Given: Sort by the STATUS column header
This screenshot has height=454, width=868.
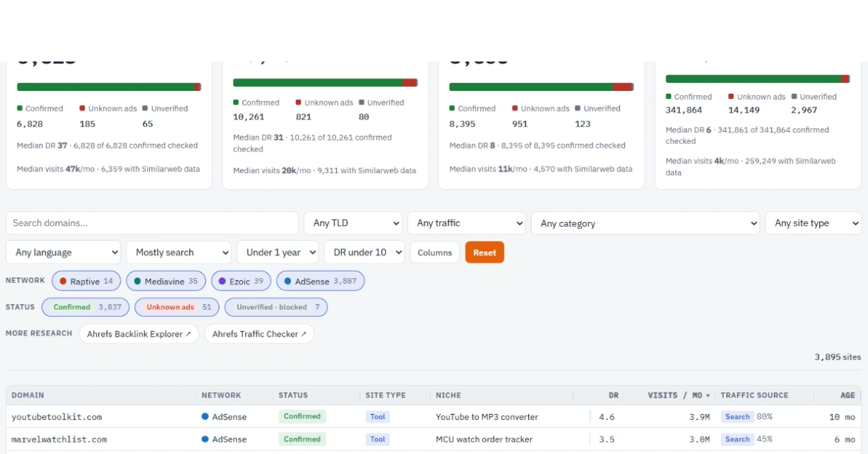Looking at the screenshot, I should [293, 395].
